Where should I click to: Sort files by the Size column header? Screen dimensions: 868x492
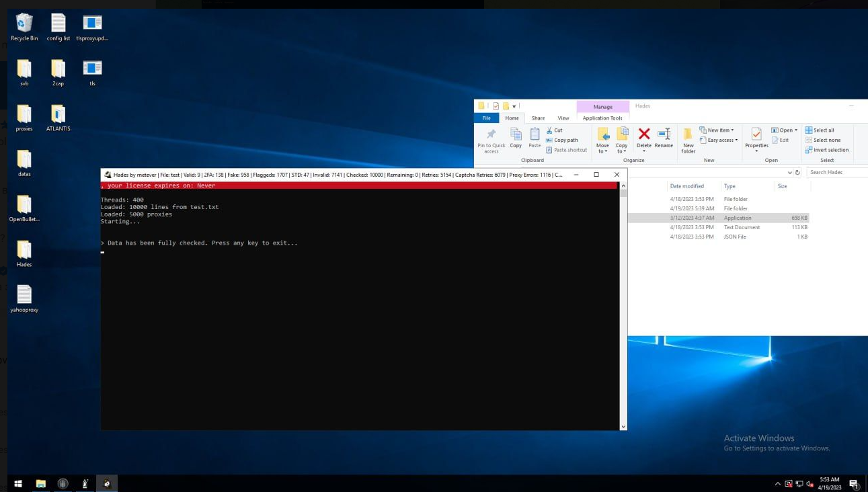coord(782,186)
